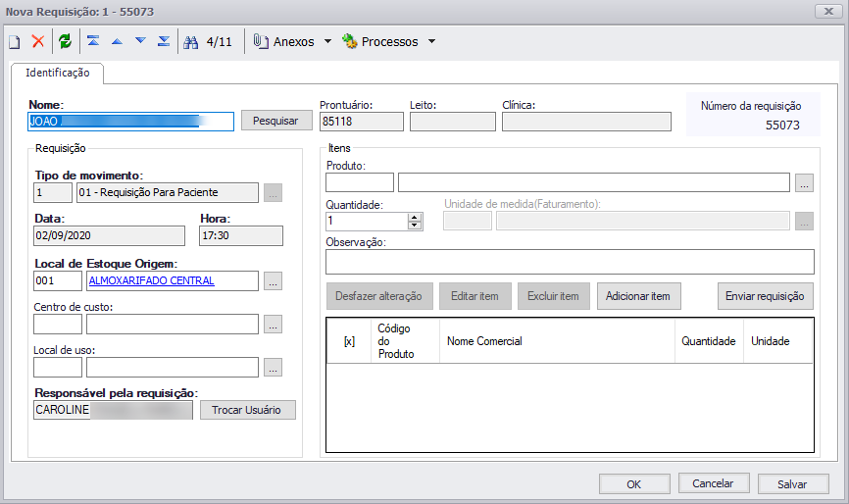This screenshot has height=504, width=849.
Task: Click the Clínica field
Action: tap(586, 122)
